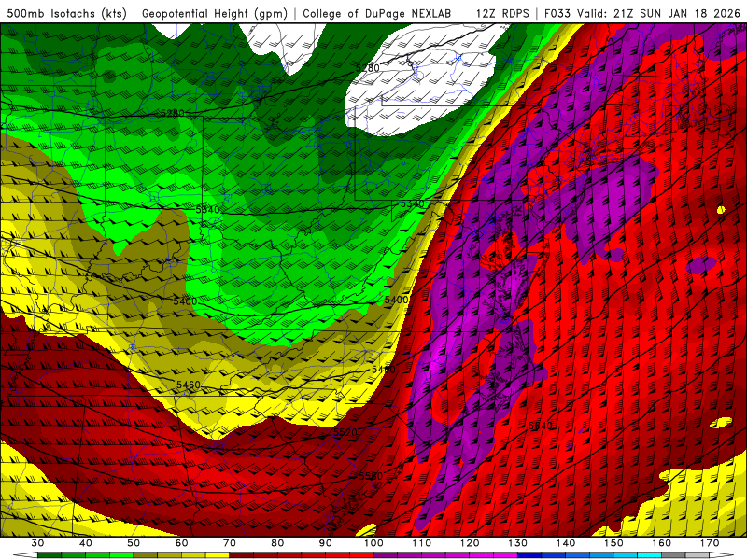This screenshot has width=747, height=560.
Task: Click the 5640 height contour label
Action: click(x=541, y=426)
